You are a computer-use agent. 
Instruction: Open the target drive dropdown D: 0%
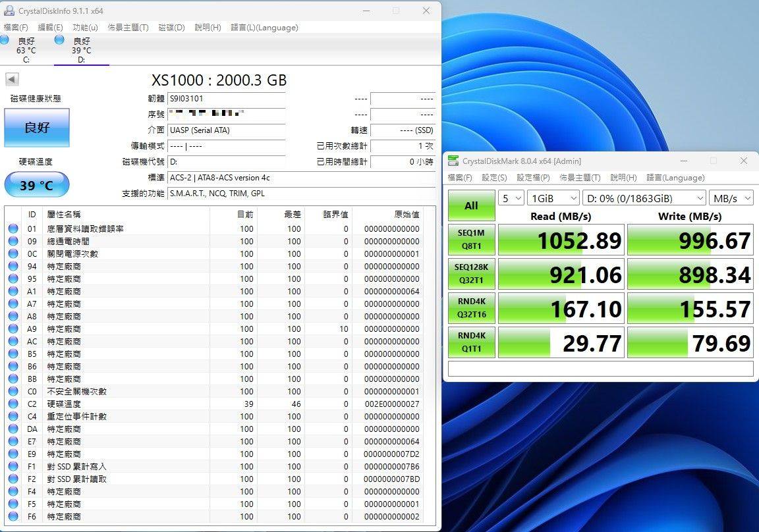pos(644,198)
